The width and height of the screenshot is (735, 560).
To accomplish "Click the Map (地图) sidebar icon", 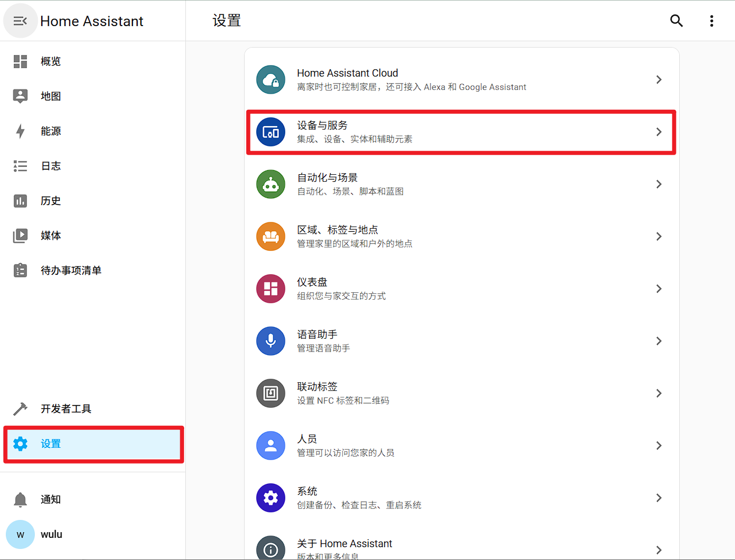I will coord(20,96).
